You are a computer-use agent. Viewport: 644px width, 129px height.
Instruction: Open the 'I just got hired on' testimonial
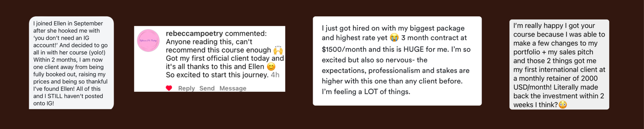pos(397,60)
